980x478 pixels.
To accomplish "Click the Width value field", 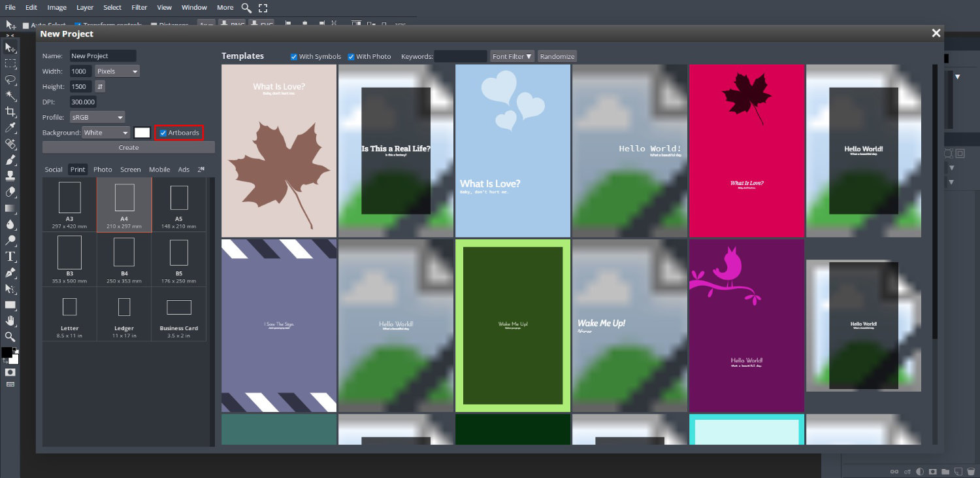I will [81, 71].
